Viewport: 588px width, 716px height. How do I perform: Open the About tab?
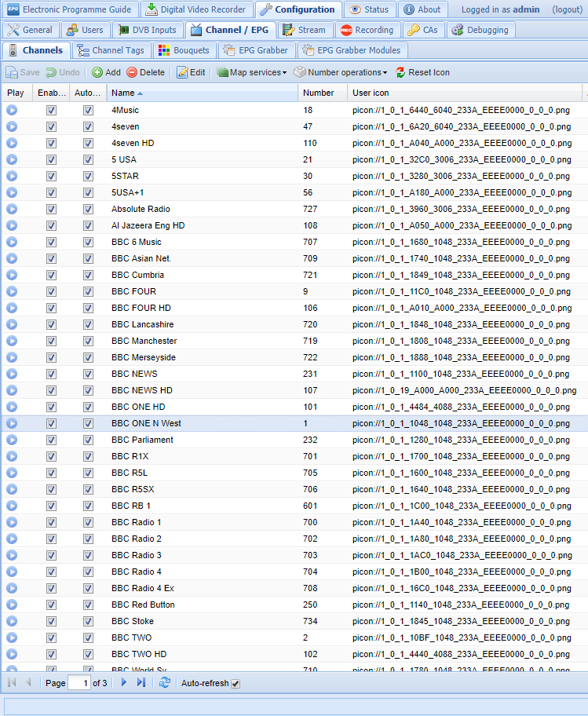click(x=422, y=9)
